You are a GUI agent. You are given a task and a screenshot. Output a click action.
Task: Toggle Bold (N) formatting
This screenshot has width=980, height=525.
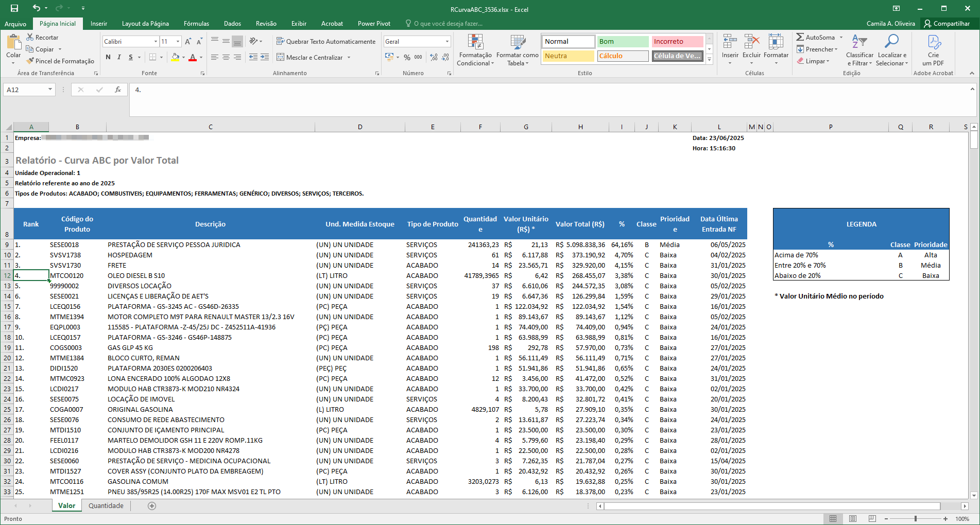(108, 57)
